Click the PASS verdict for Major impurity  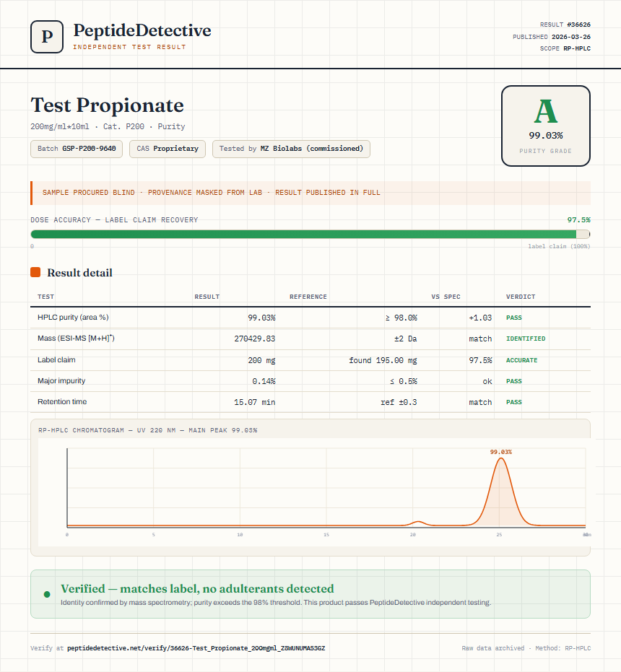pos(514,381)
